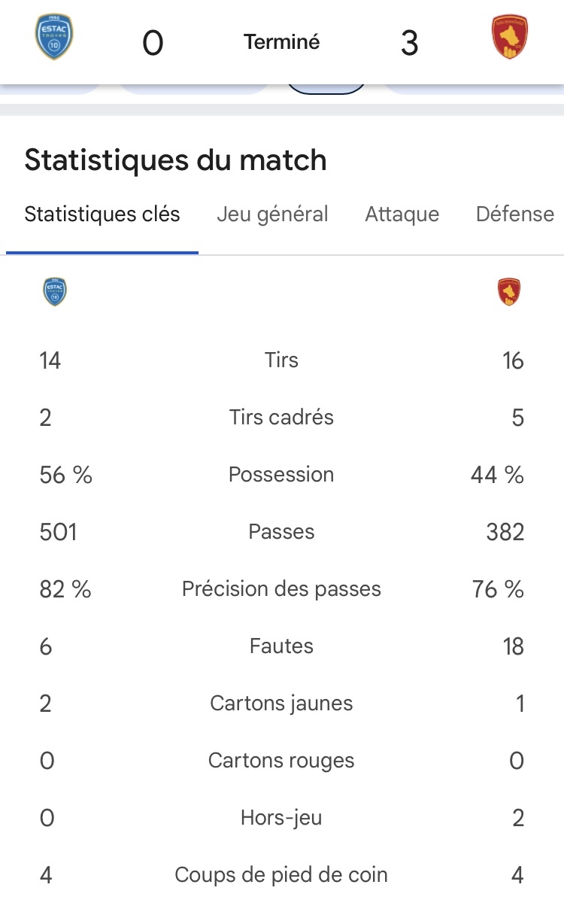Screen dimensions: 564x924
Task: Tap the away score 3 in header
Action: 409,44
